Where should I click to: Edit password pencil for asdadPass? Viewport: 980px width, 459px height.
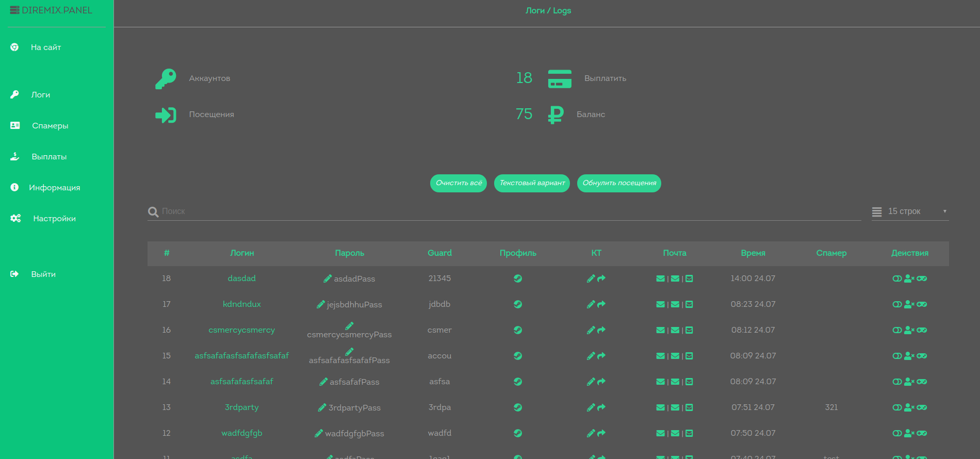(x=328, y=278)
